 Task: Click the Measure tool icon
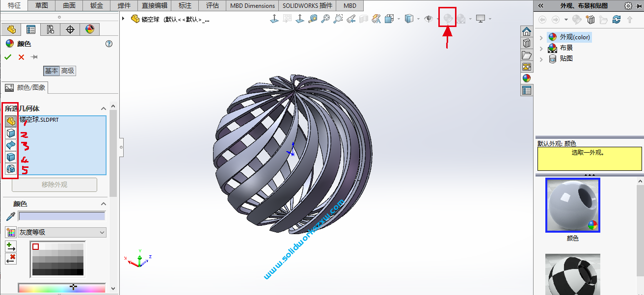pos(312,19)
